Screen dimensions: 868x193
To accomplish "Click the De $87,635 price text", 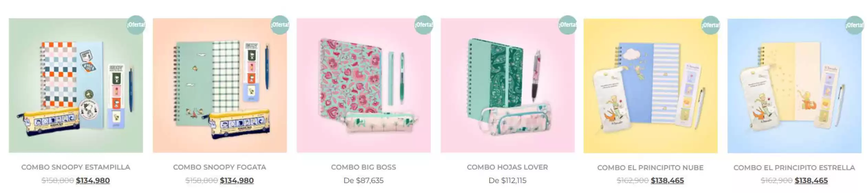I will [363, 181].
